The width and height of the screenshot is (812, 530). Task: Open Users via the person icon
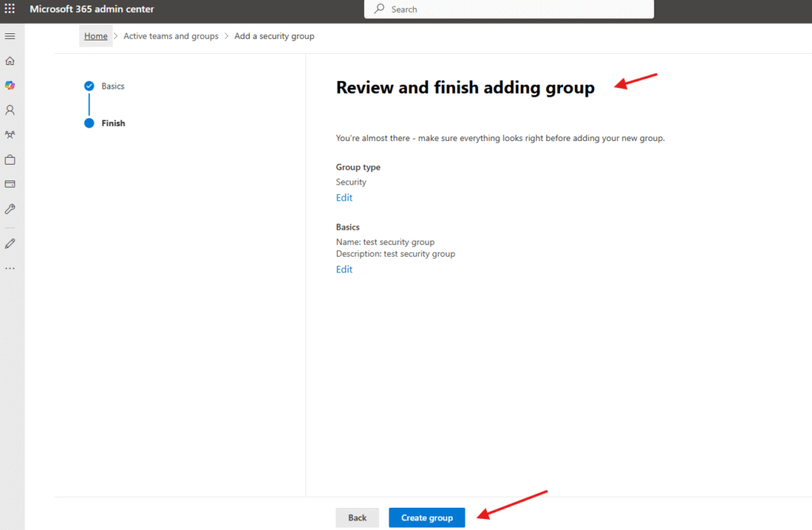point(10,110)
